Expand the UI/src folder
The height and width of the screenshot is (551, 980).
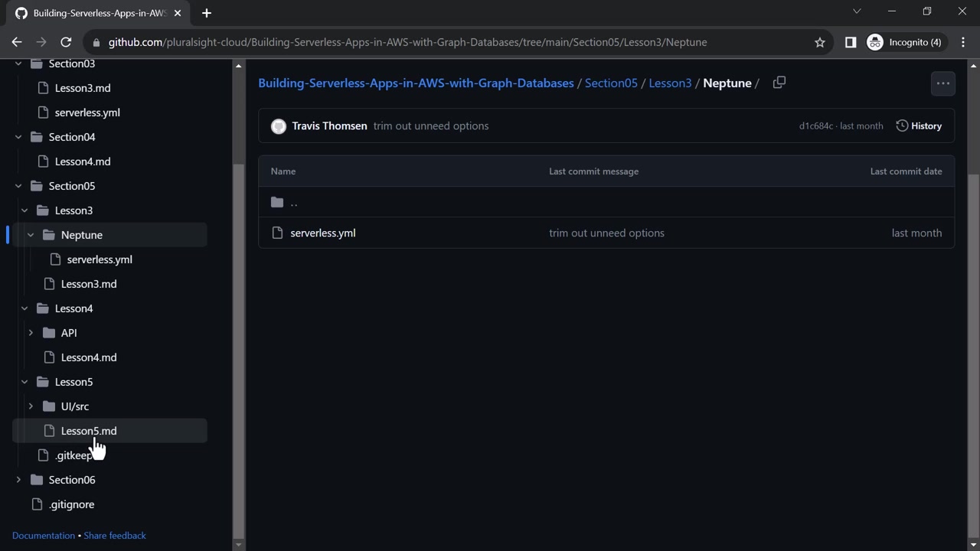(x=31, y=406)
